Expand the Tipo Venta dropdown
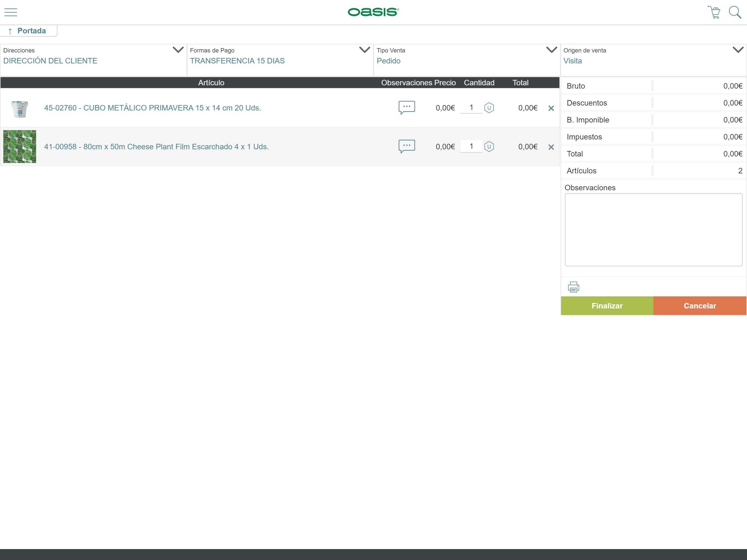Viewport: 747px width, 560px height. (x=552, y=50)
